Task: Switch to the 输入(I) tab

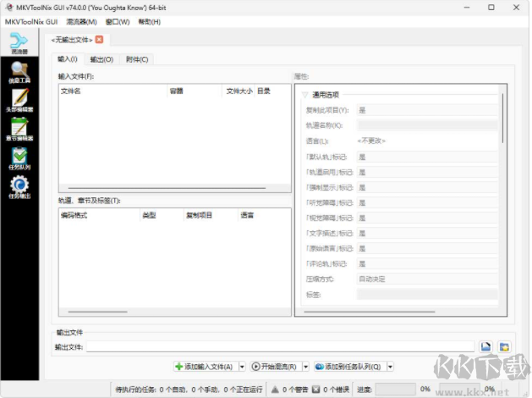Action: 68,59
